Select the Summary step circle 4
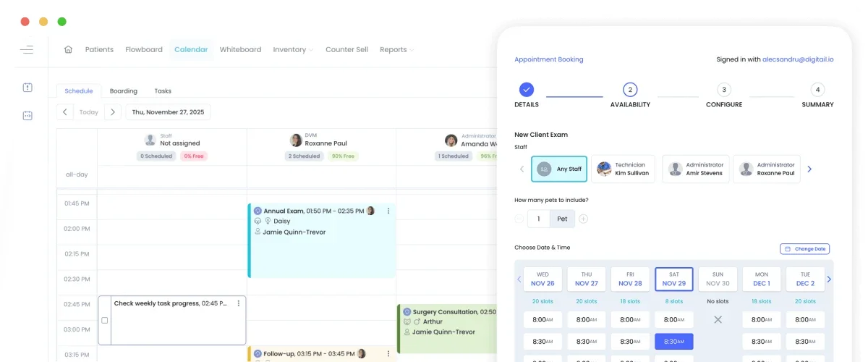868x362 pixels. click(x=817, y=90)
